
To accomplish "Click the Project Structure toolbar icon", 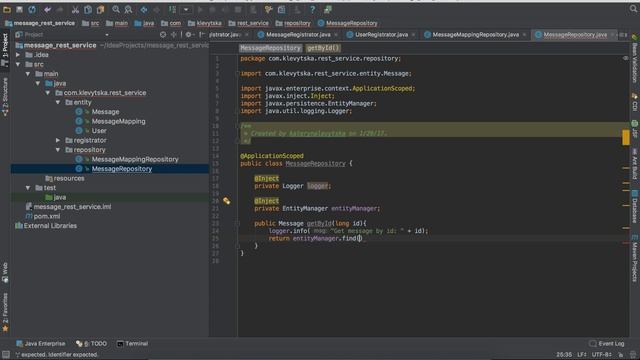I will click(282, 9).
